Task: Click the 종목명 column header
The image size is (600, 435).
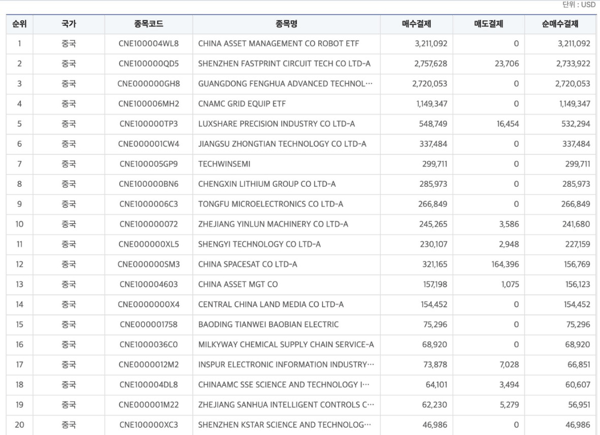Action: click(x=286, y=24)
